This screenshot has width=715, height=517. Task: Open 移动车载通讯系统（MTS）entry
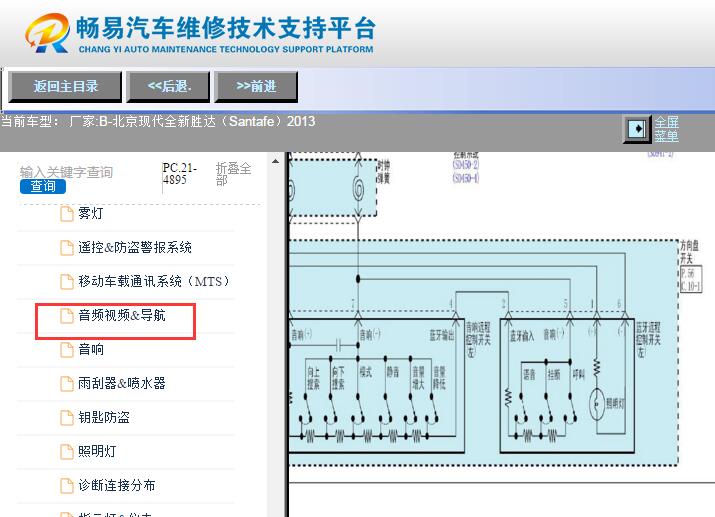[154, 281]
